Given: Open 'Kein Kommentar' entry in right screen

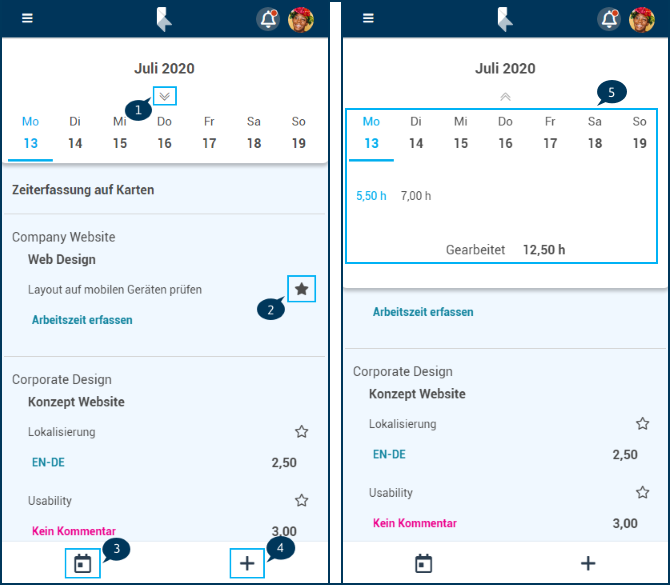Looking at the screenshot, I should 415,523.
